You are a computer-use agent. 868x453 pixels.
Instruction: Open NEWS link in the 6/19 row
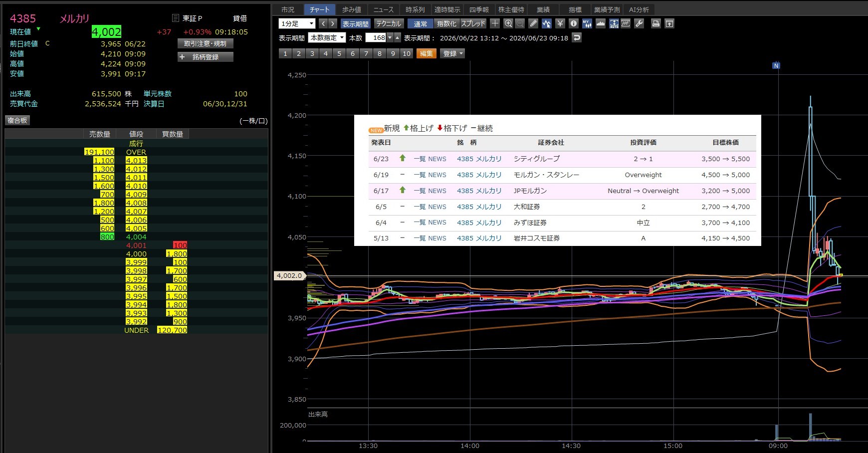pos(437,175)
